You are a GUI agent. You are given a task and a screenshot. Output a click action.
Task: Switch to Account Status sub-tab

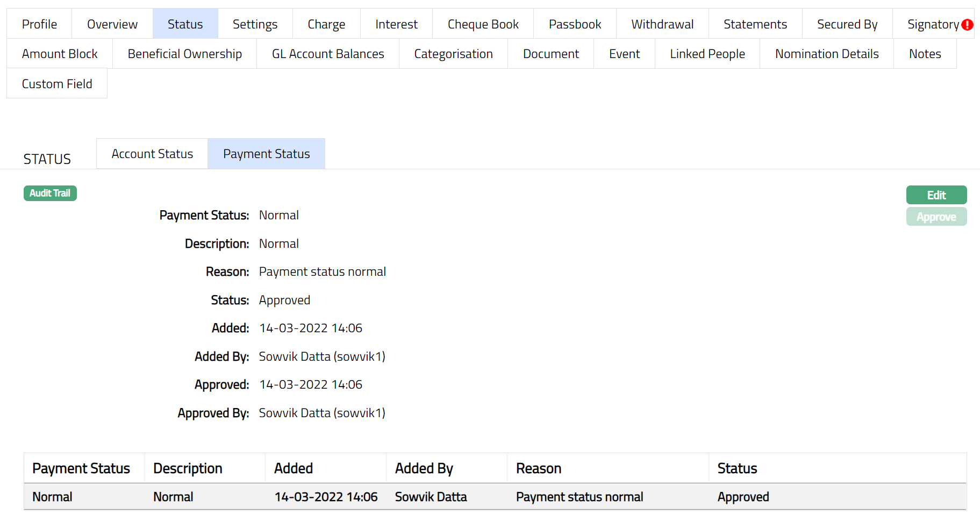(152, 154)
